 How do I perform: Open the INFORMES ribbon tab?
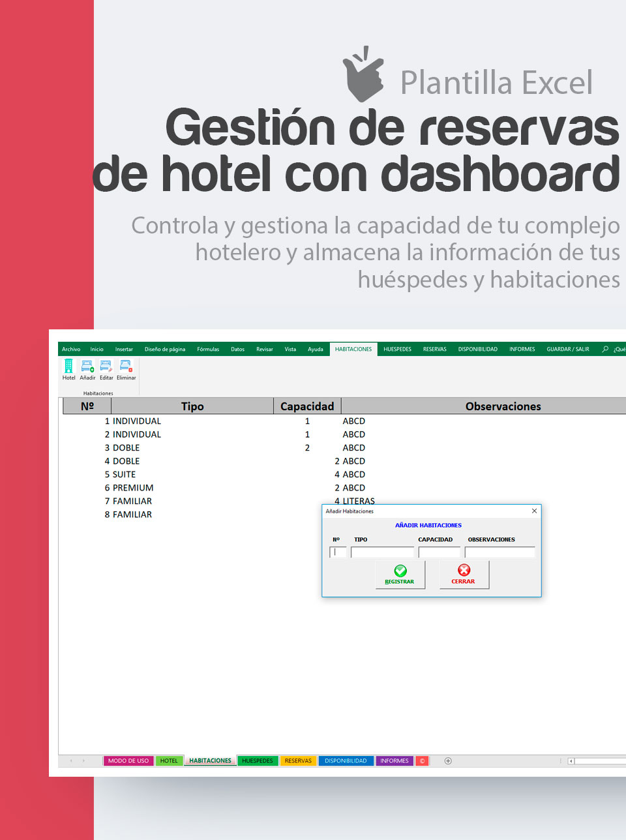point(522,349)
